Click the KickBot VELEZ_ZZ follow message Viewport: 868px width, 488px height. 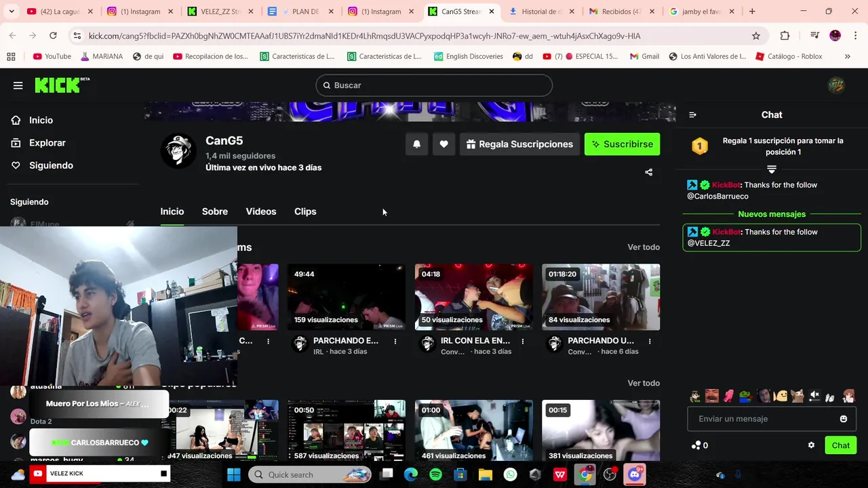click(772, 238)
